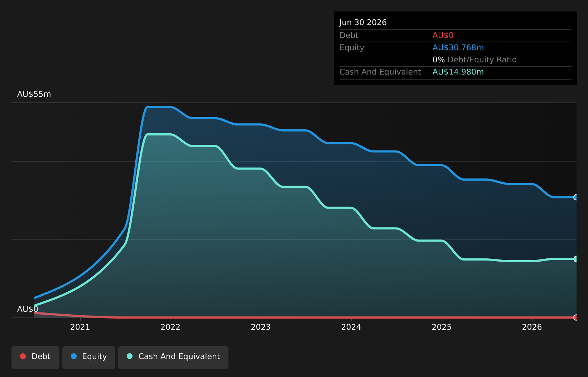Toggle the Cash And Equivalent legend button
The height and width of the screenshot is (377, 588).
(x=173, y=357)
